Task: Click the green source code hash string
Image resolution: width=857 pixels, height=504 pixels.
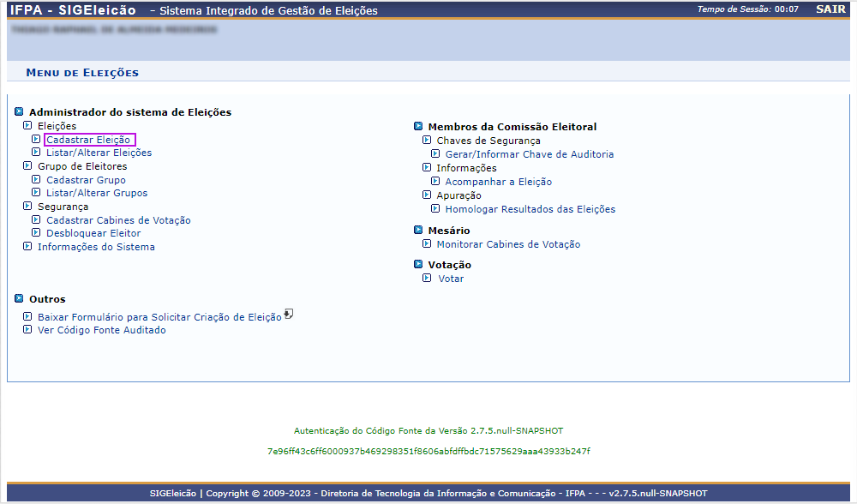Action: (428, 452)
